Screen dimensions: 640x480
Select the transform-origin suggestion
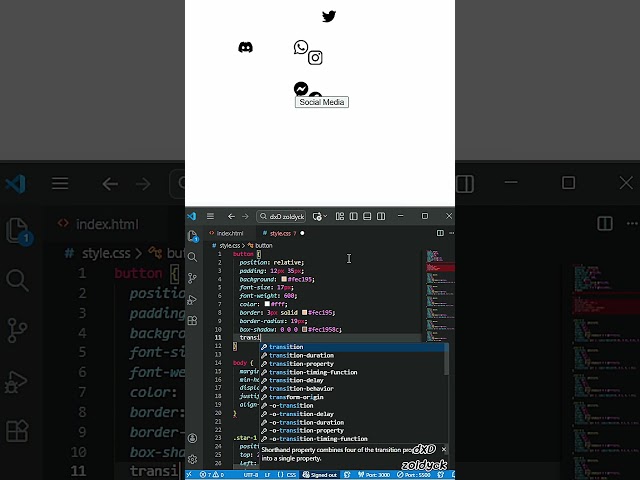(x=354, y=397)
